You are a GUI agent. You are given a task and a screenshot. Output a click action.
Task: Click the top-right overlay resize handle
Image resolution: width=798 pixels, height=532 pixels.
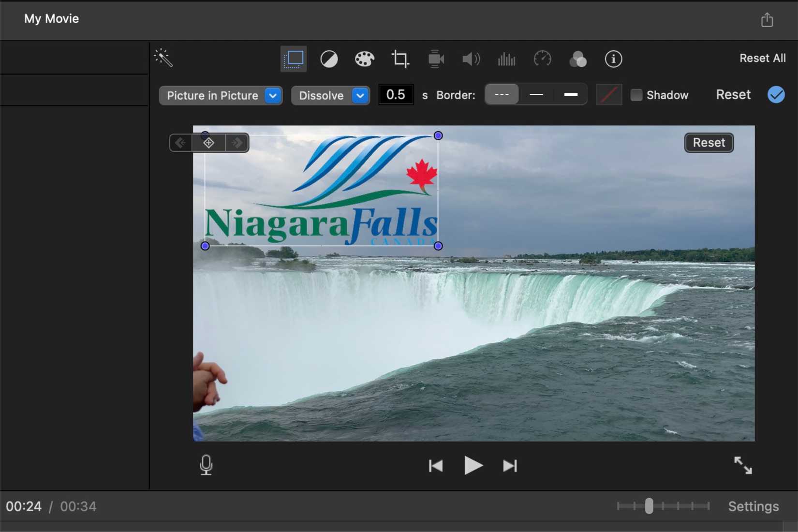click(x=438, y=135)
